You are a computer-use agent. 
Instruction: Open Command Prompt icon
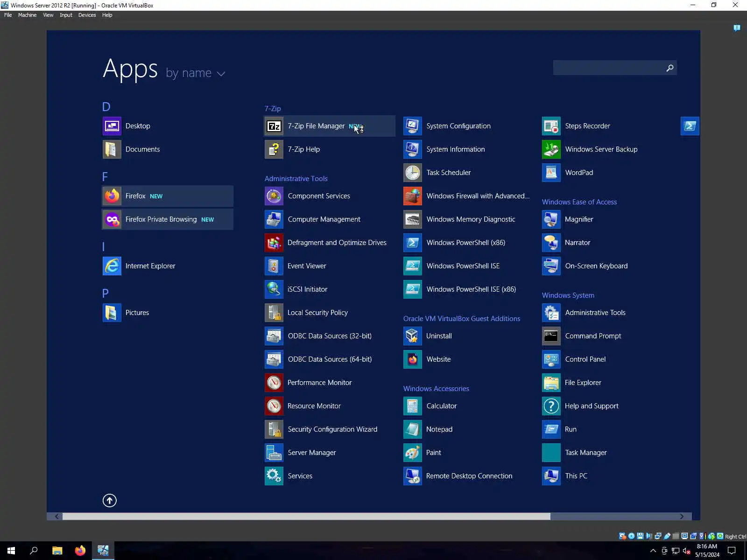coord(551,336)
